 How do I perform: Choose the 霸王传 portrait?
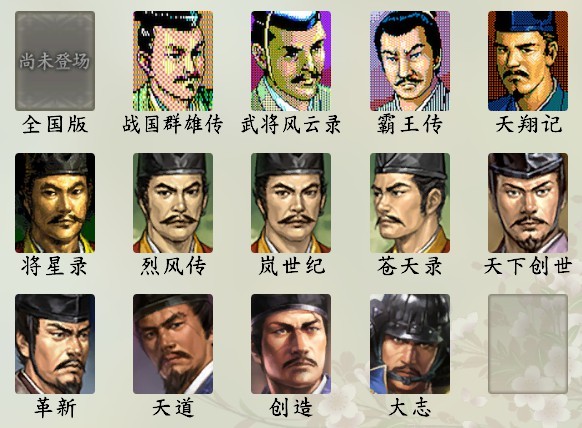pyautogui.click(x=410, y=61)
